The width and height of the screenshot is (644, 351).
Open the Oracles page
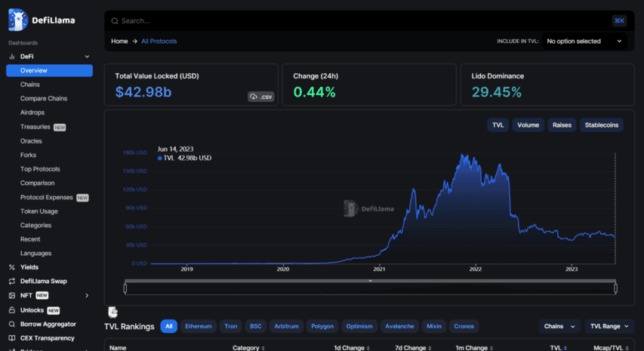(31, 141)
